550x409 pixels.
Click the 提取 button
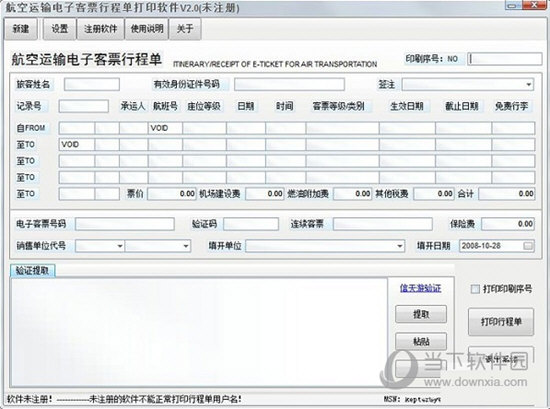point(421,314)
